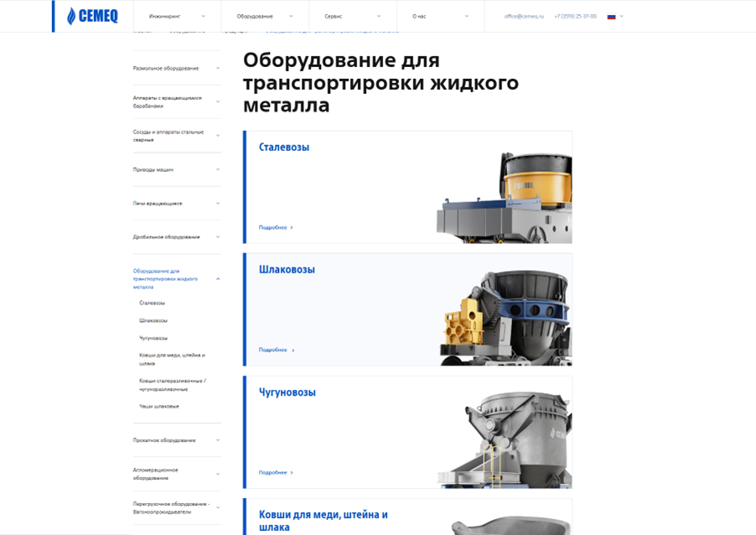The height and width of the screenshot is (535, 756).
Task: Click the office@cemeq.ru email link
Action: [524, 17]
